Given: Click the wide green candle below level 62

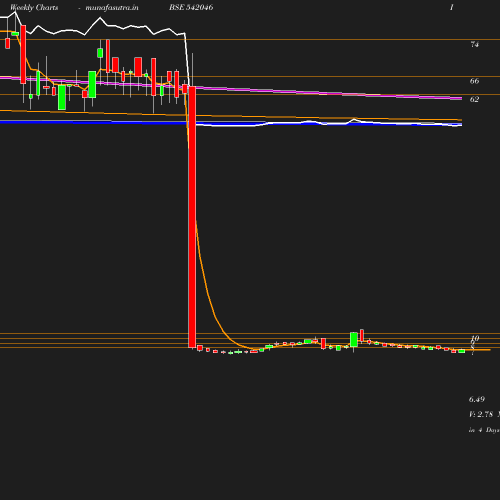Looking at the screenshot, I should coord(62,97).
